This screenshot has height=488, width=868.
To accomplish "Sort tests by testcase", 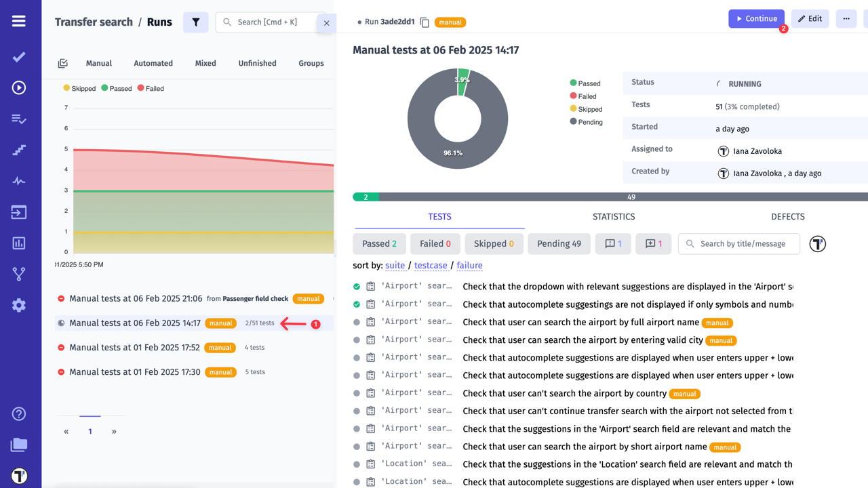I will 431,265.
